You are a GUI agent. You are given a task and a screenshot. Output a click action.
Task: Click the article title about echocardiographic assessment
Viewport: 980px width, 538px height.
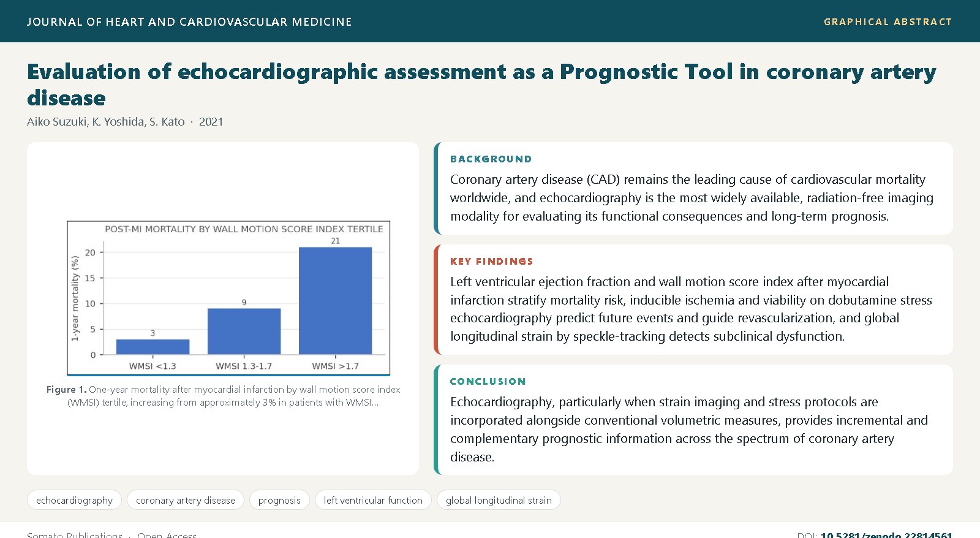point(481,85)
